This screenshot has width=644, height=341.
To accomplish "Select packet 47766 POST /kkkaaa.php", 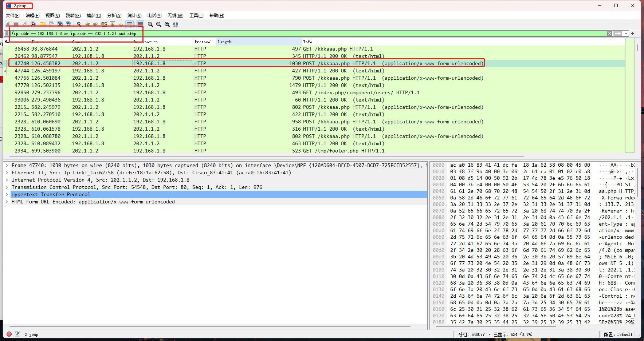I will [x=314, y=78].
